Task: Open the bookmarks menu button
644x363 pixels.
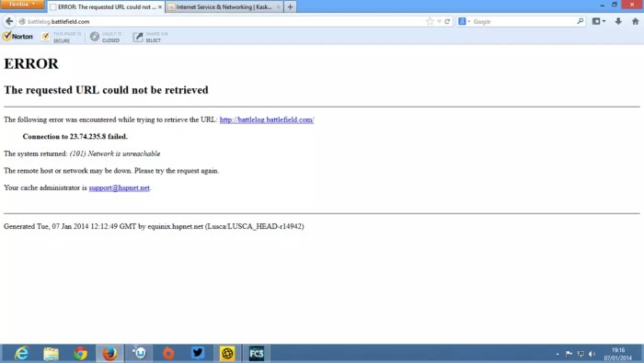Action: (x=598, y=21)
